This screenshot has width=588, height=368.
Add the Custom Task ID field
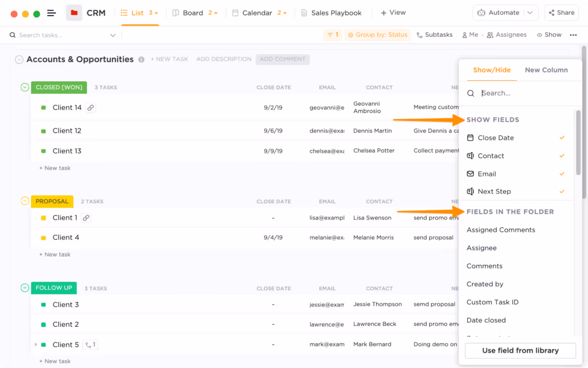492,302
